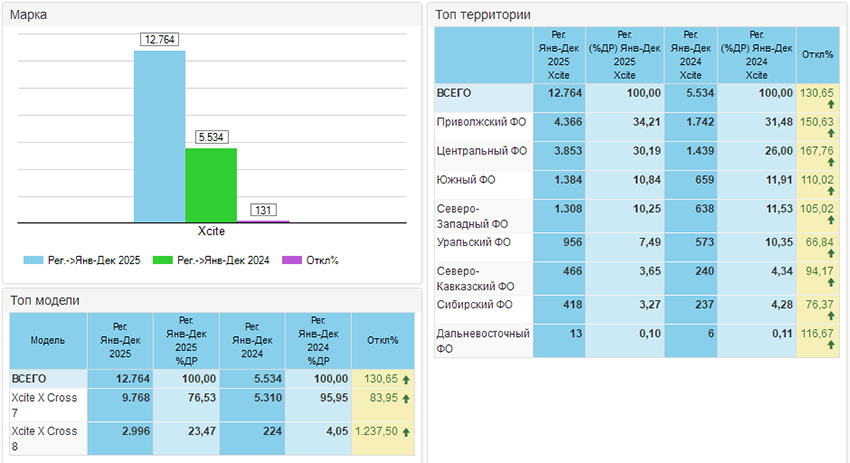
Task: Click green arrow in Сибирский ФО row
Action: coord(831,317)
